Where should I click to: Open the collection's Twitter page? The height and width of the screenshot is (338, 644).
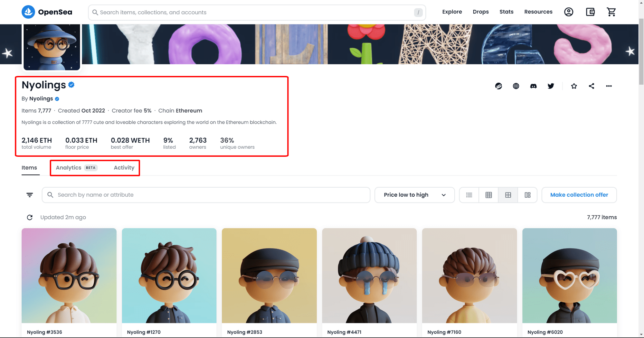[x=551, y=86]
